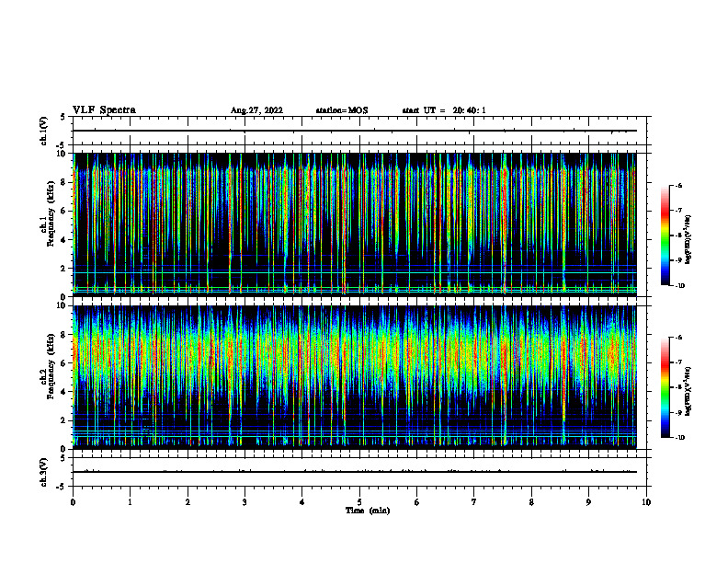Click the "Aug.27, 2022" date label
Screen dimensions: 728x563
pos(256,110)
